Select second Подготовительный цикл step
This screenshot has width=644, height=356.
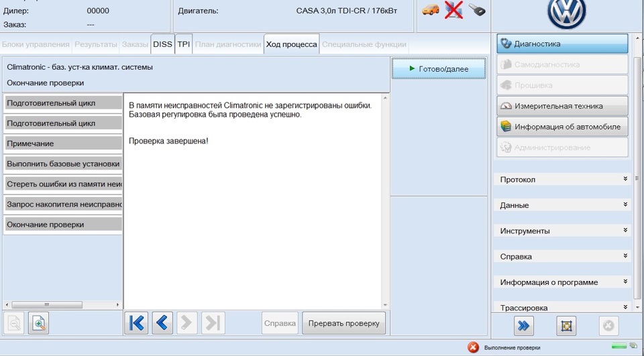point(63,123)
